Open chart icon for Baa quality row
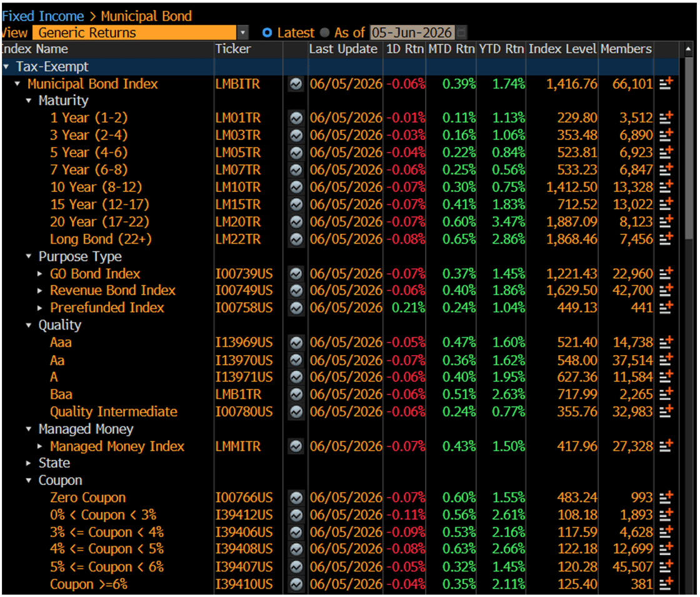Image resolution: width=700 pixels, height=597 pixels. tap(296, 394)
